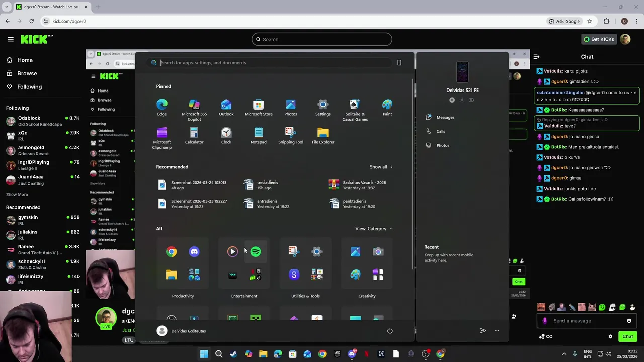Image resolution: width=644 pixels, height=362 pixels.
Task: Click Ask Google in address bar
Action: pos(565,21)
